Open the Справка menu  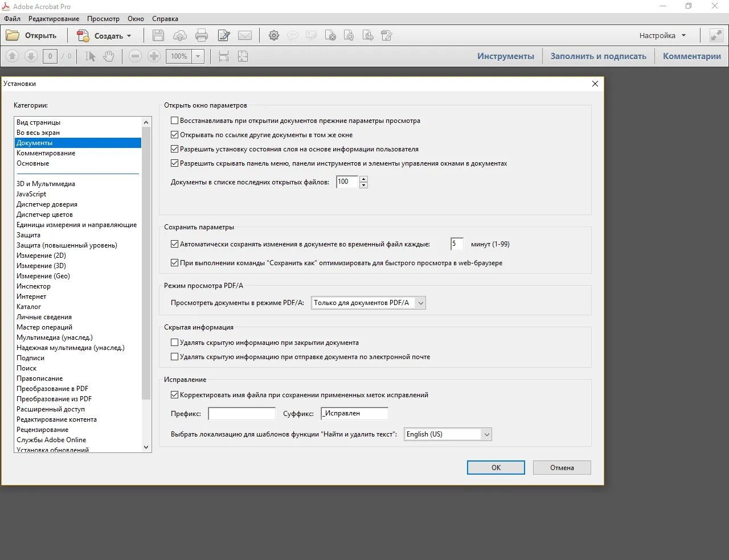[165, 19]
